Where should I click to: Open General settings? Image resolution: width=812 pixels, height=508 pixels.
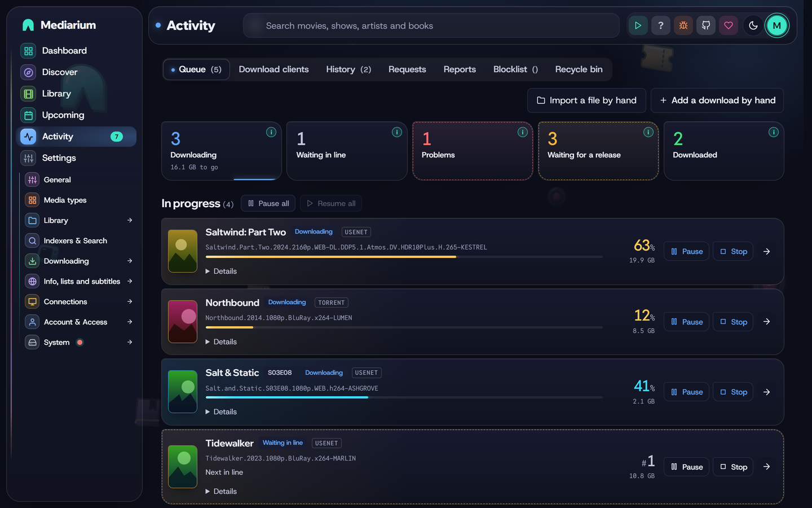[x=79, y=179]
